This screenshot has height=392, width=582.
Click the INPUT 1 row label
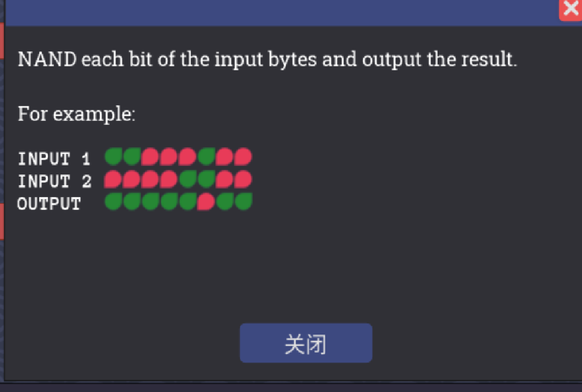pyautogui.click(x=54, y=159)
